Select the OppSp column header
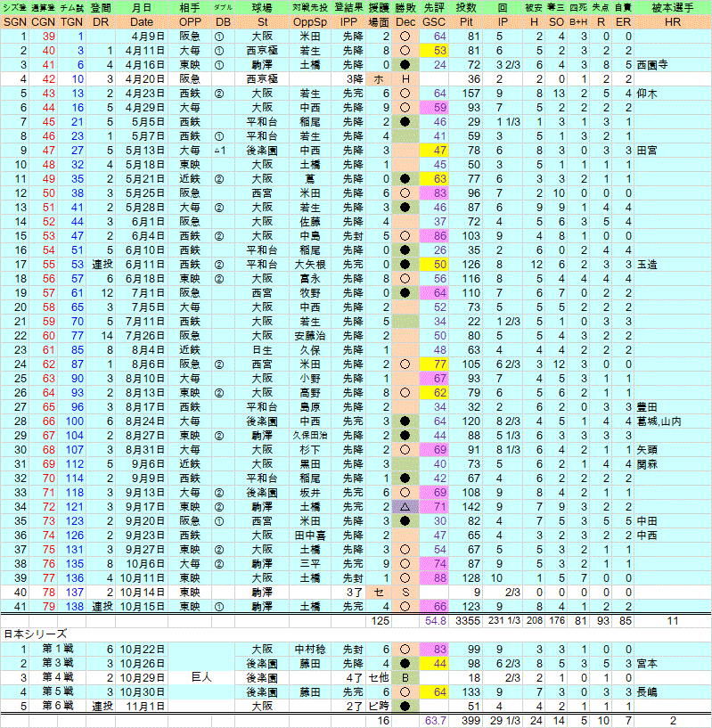712x728 pixels. pyautogui.click(x=310, y=21)
